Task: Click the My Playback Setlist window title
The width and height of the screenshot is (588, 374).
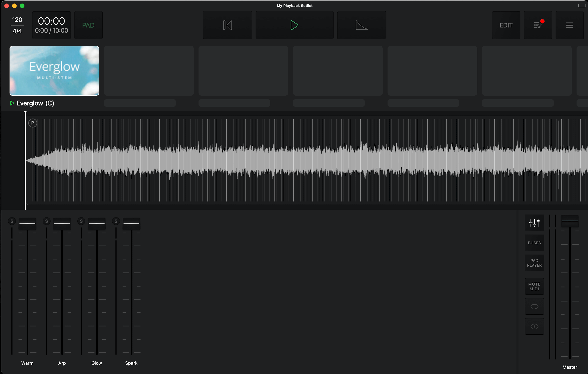Action: pos(295,6)
